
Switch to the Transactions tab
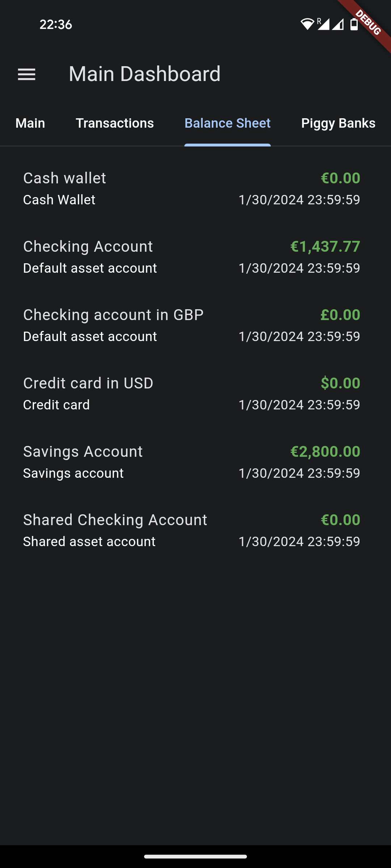click(x=115, y=123)
